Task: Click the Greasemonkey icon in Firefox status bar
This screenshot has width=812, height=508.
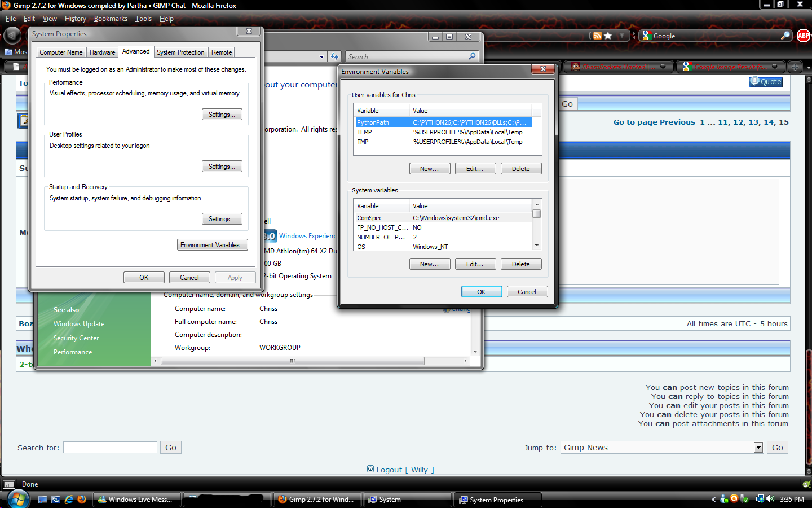Action: point(807,484)
